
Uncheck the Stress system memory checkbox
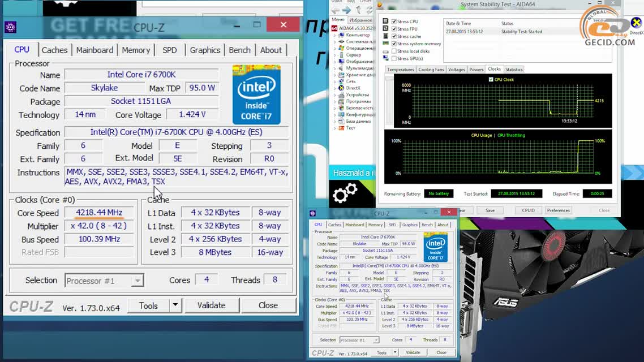[x=394, y=44]
